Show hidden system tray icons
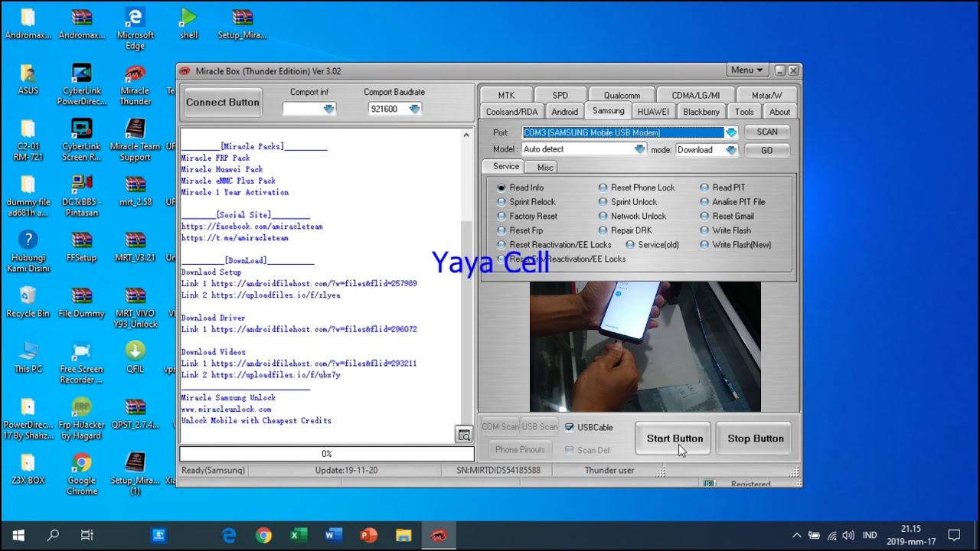 pos(796,536)
